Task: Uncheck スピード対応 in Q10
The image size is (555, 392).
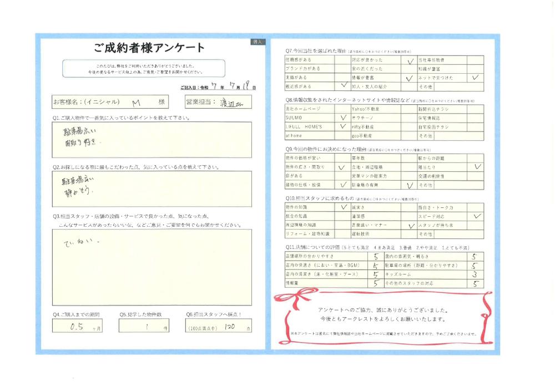Action: tap(475, 216)
